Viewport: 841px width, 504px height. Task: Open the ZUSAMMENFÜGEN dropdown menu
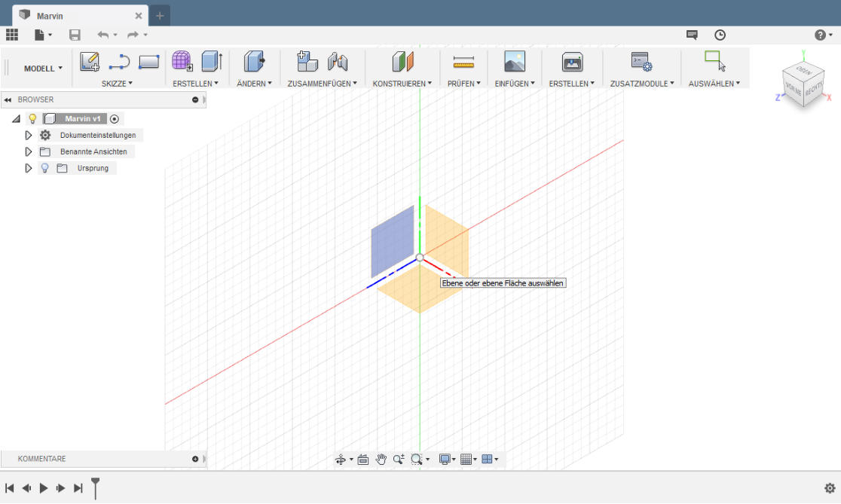click(x=322, y=84)
